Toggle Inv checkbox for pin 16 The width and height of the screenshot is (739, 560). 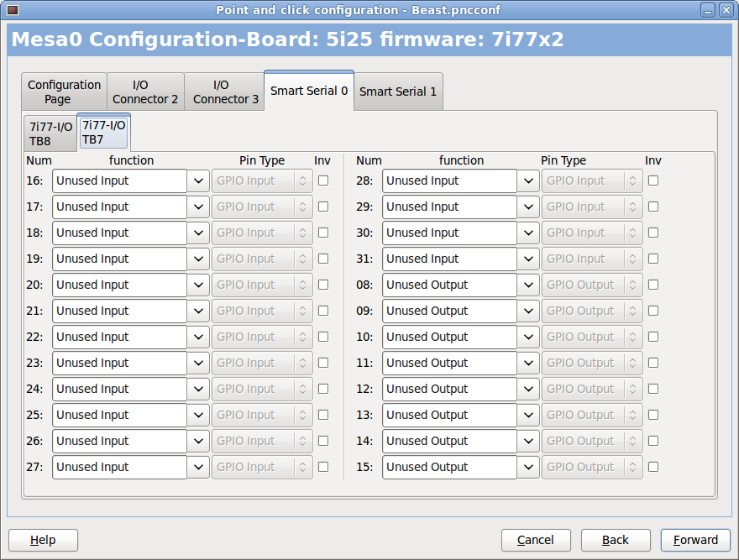pos(323,181)
